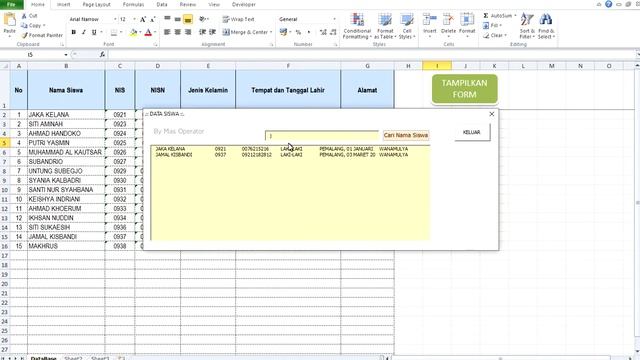Click the Paste icon in Clipboard group

point(9,22)
